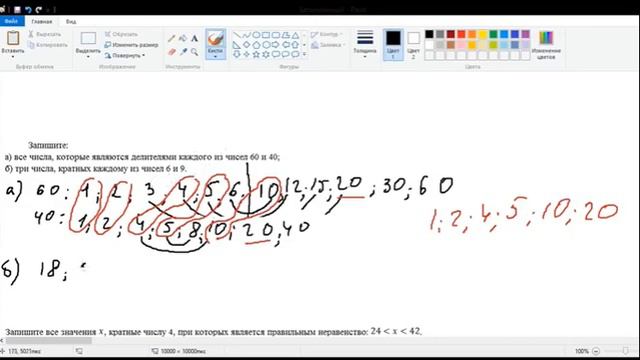640x360 pixels.
Task: Crop the image with Обрезать
Action: (121, 34)
